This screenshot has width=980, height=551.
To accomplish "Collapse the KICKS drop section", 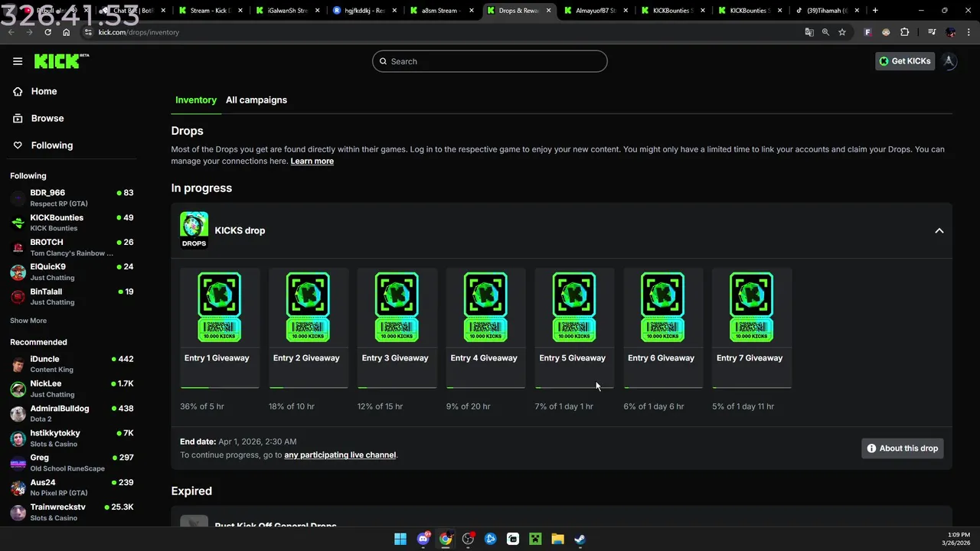I will [939, 230].
